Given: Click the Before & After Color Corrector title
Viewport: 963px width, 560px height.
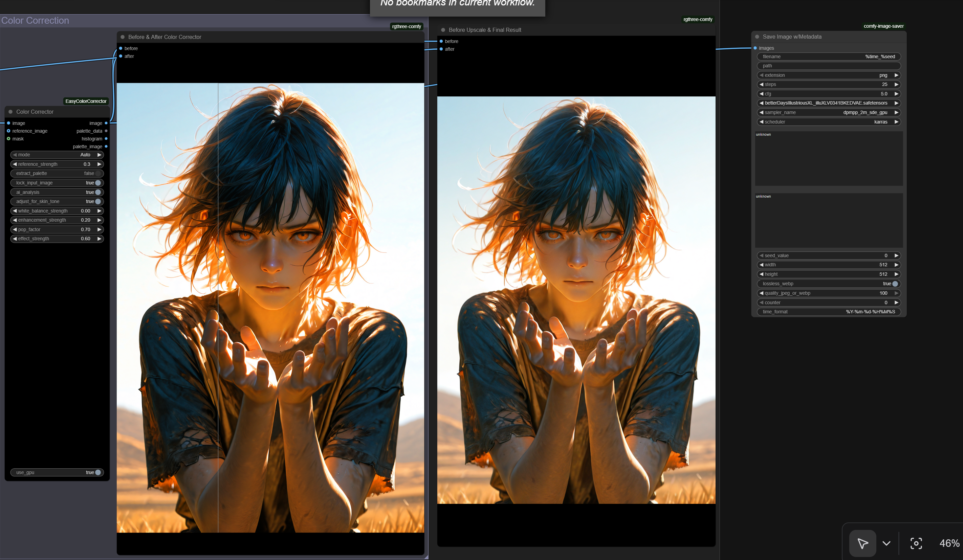Looking at the screenshot, I should [165, 37].
